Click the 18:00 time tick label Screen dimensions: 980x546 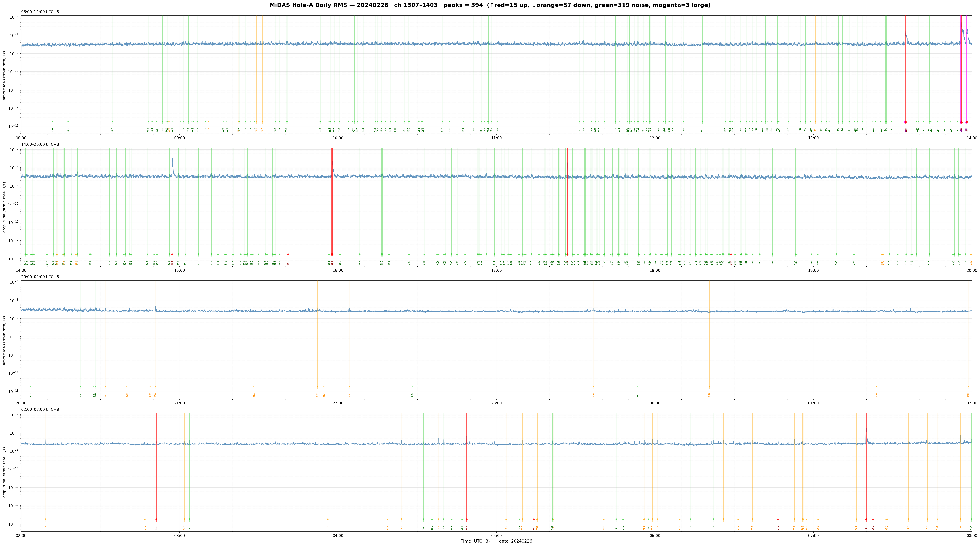click(655, 271)
